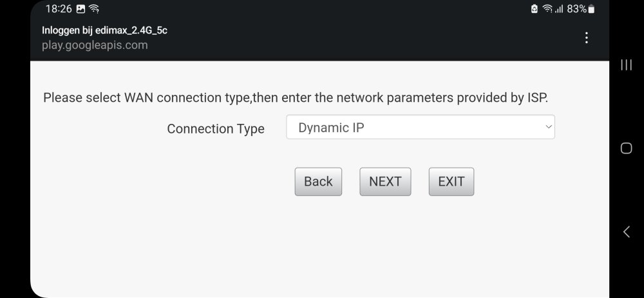Tap the right-side Wi-Fi status icon
This screenshot has height=298, width=644.
coord(547,9)
